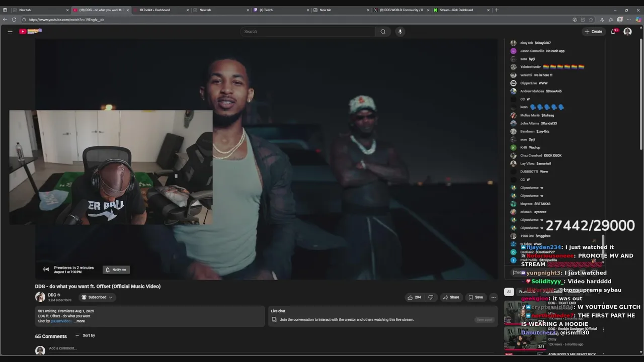Click the video title text

(x=98, y=287)
